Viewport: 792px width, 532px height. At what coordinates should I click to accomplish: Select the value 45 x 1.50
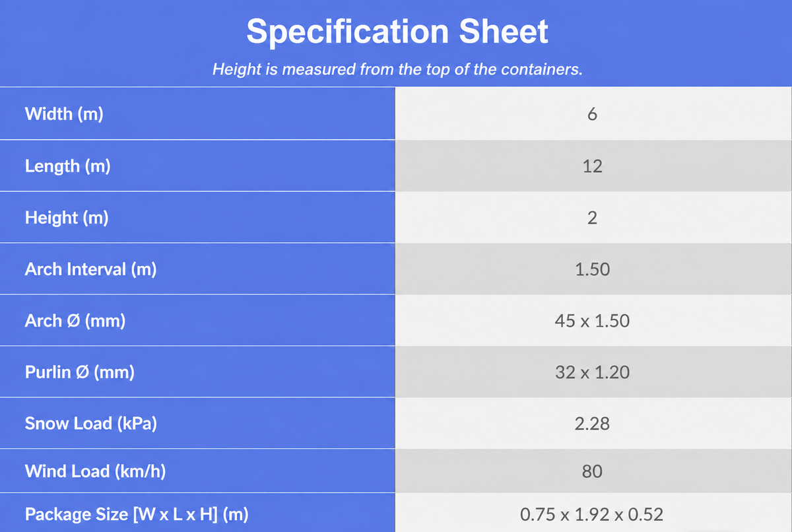(593, 321)
